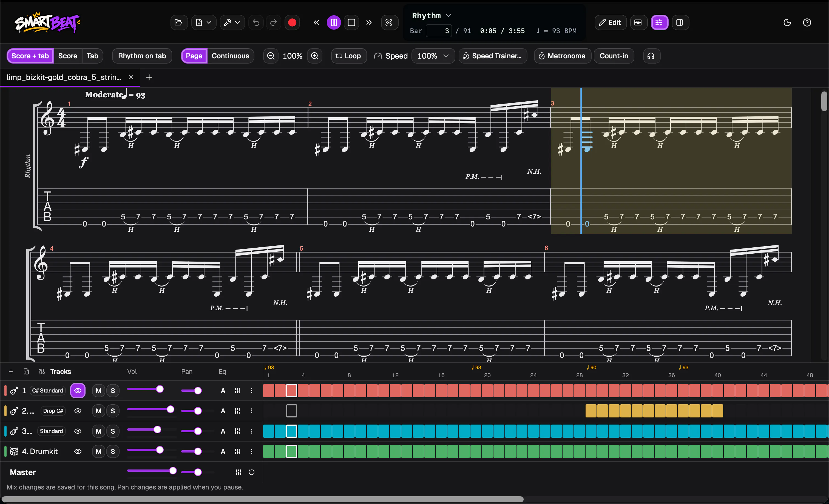829x504 pixels.
Task: Pause playback with the purple button
Action: (334, 22)
